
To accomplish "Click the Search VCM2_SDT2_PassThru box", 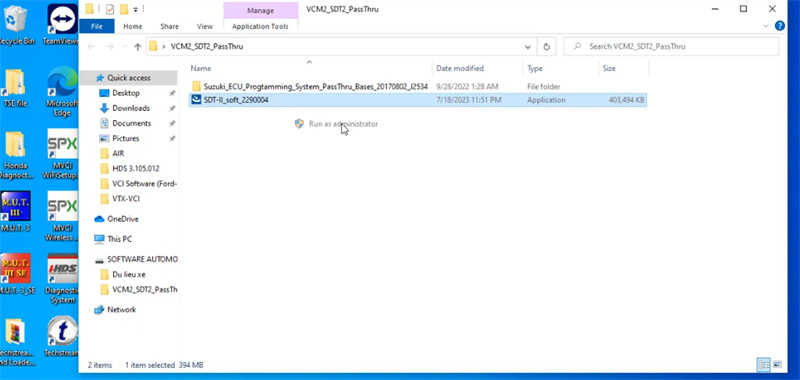I will [671, 46].
